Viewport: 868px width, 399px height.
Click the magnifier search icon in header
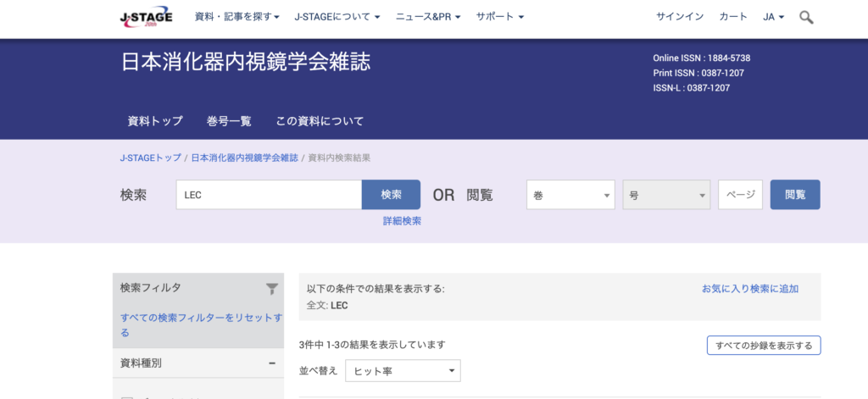tap(806, 17)
